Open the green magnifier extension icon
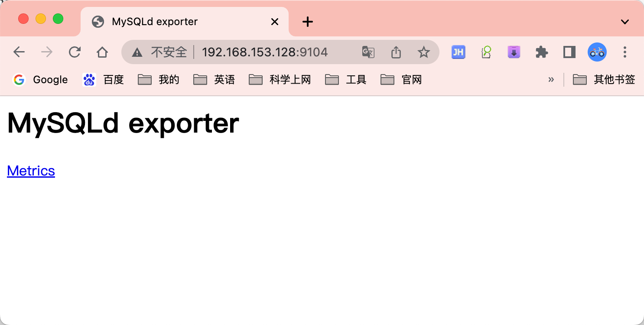644x325 pixels. click(486, 52)
